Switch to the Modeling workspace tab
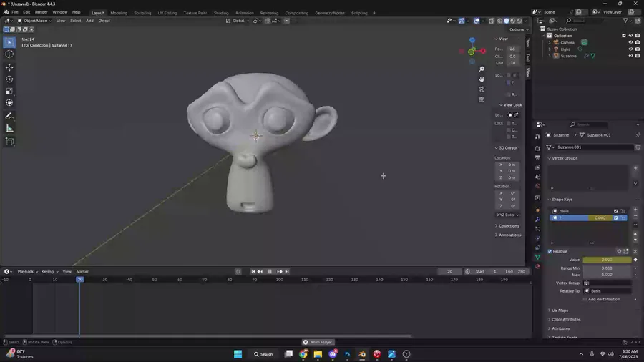644x362 pixels. [x=119, y=13]
